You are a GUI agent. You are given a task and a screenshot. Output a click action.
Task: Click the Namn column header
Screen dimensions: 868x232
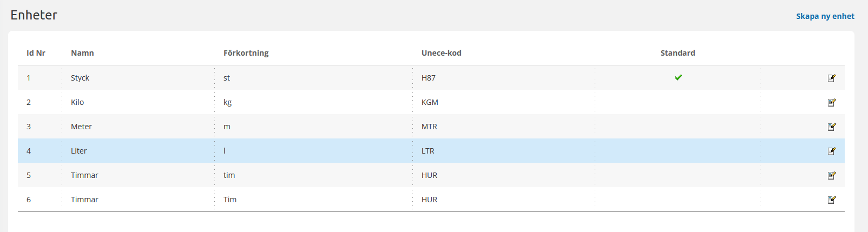pyautogui.click(x=82, y=53)
